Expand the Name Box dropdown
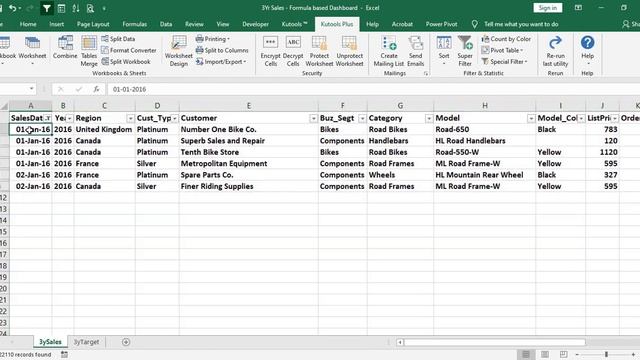 click(x=31, y=89)
